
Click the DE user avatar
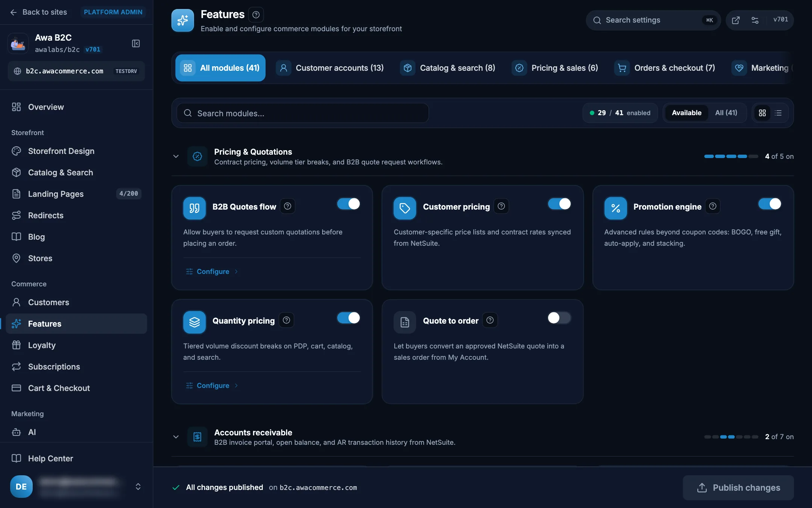tap(21, 487)
